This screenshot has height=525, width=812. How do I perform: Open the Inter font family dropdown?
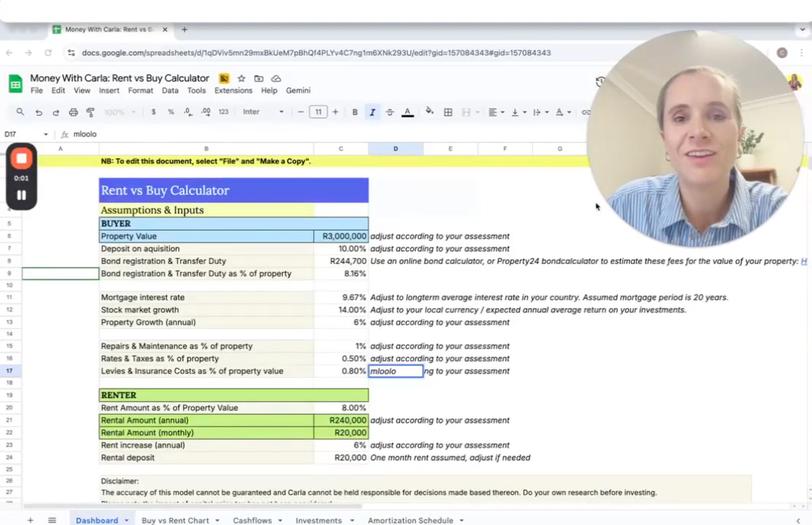[x=263, y=112]
